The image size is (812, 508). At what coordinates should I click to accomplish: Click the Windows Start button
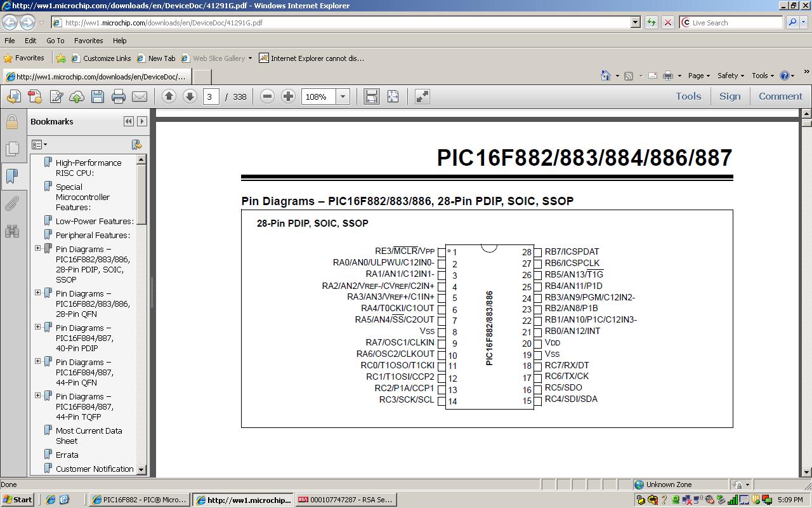pyautogui.click(x=18, y=500)
